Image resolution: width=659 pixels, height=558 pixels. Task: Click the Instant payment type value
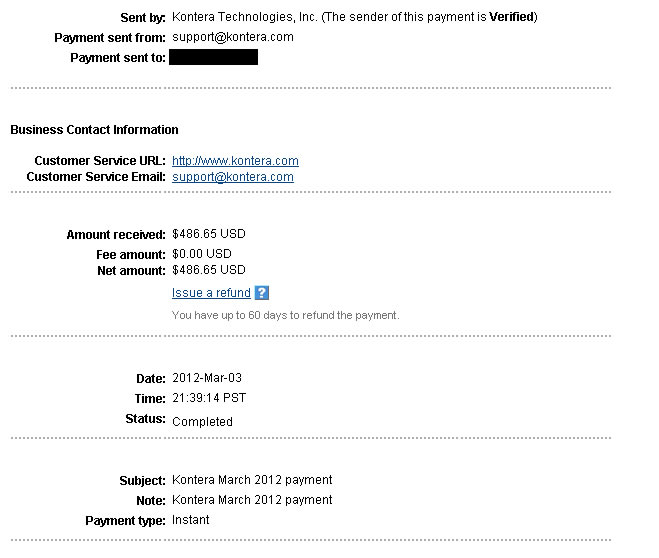point(190,520)
